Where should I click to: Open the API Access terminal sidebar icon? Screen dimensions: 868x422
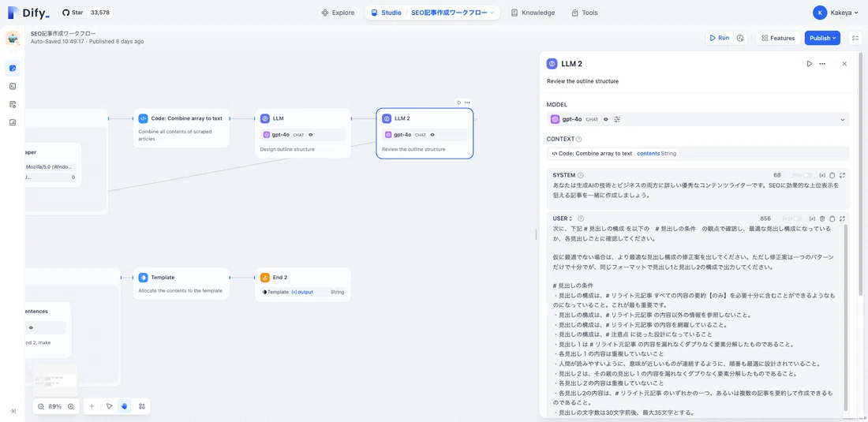coord(13,86)
